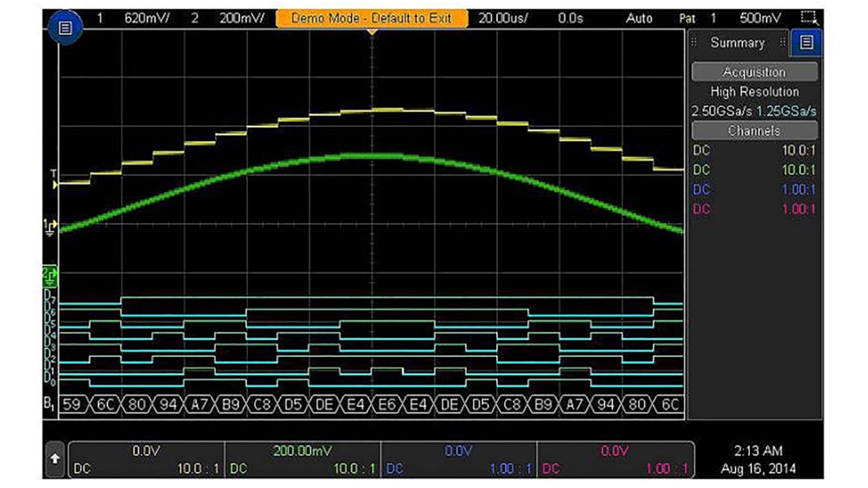Screen dimensions: 868x488
Task: Open the Auto trigger mode selector
Action: point(639,18)
